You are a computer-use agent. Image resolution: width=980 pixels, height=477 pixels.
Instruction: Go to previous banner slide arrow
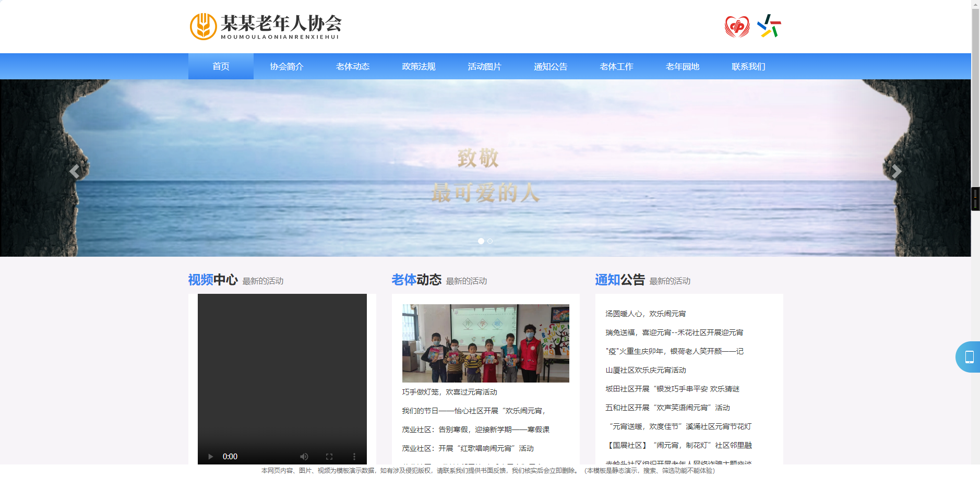pos(75,172)
